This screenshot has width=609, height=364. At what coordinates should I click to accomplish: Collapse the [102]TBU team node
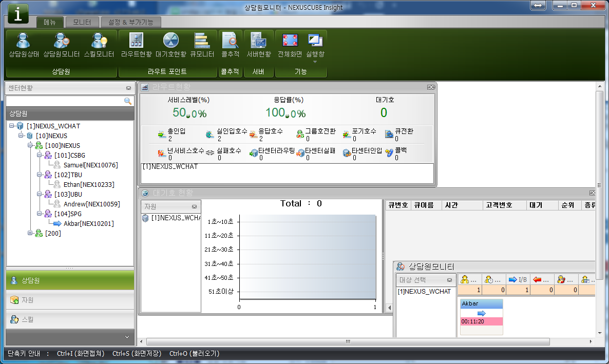[x=39, y=175]
